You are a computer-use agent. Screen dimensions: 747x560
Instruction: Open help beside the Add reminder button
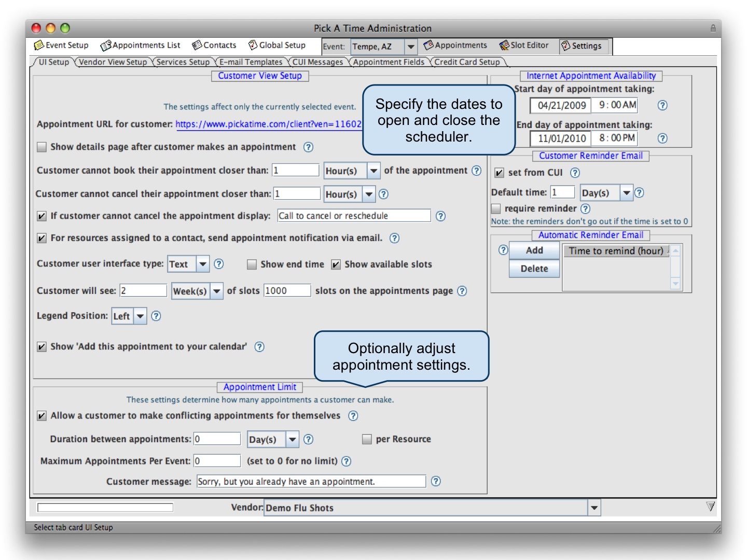point(503,250)
